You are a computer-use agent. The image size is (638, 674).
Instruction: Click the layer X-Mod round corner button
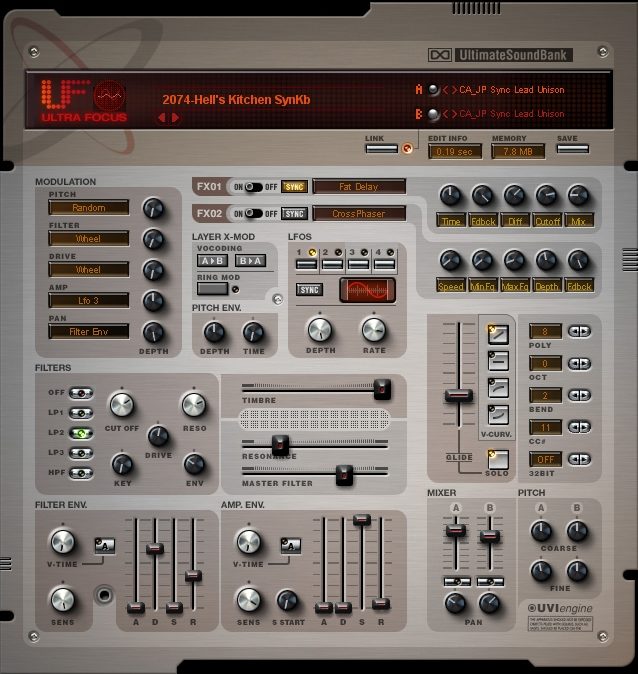[278, 299]
